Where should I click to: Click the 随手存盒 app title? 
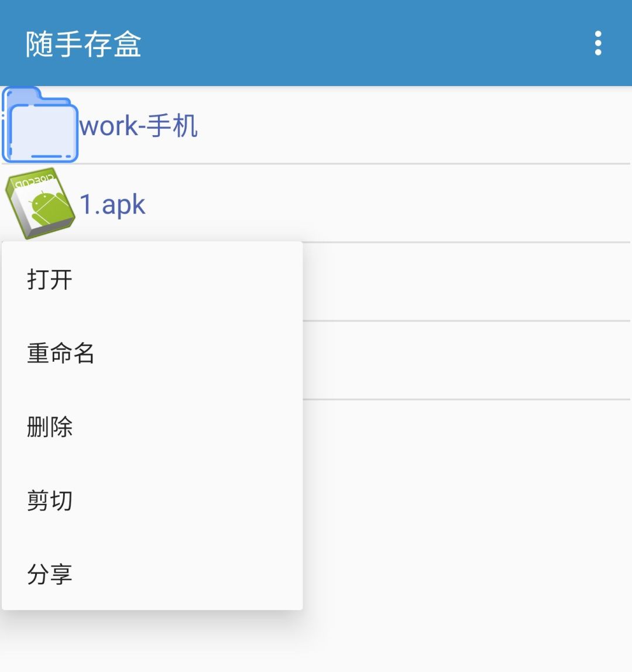point(83,44)
